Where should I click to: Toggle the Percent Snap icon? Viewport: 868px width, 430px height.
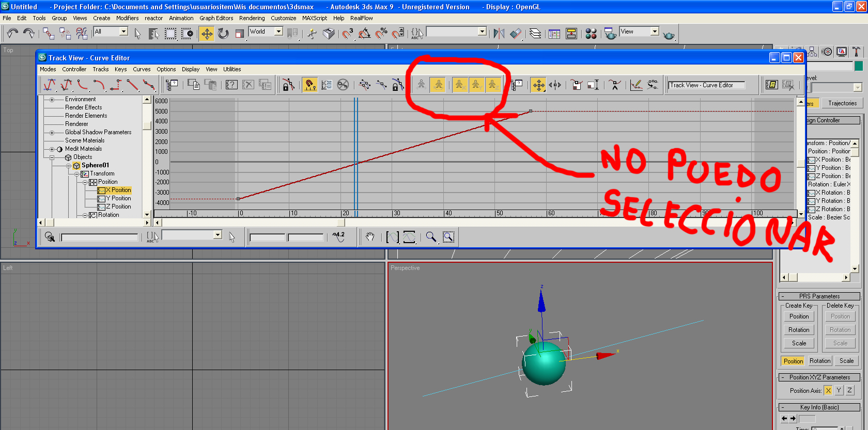381,34
